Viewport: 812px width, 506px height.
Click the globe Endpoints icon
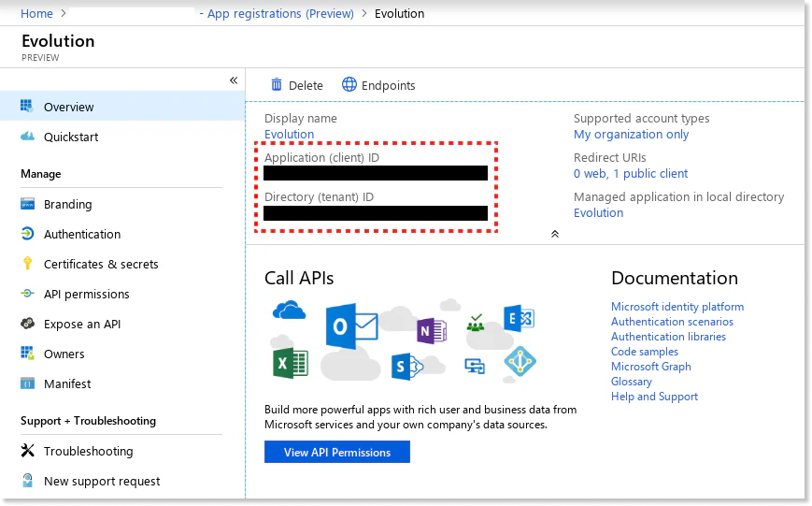(349, 84)
